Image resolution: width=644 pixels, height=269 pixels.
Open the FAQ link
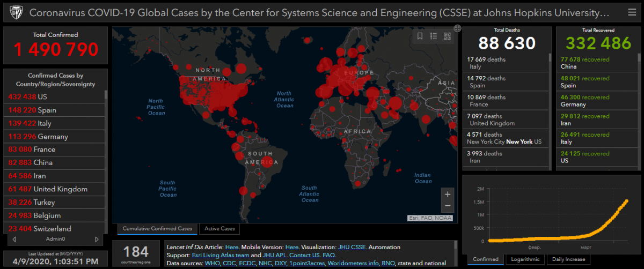pyautogui.click(x=329, y=255)
